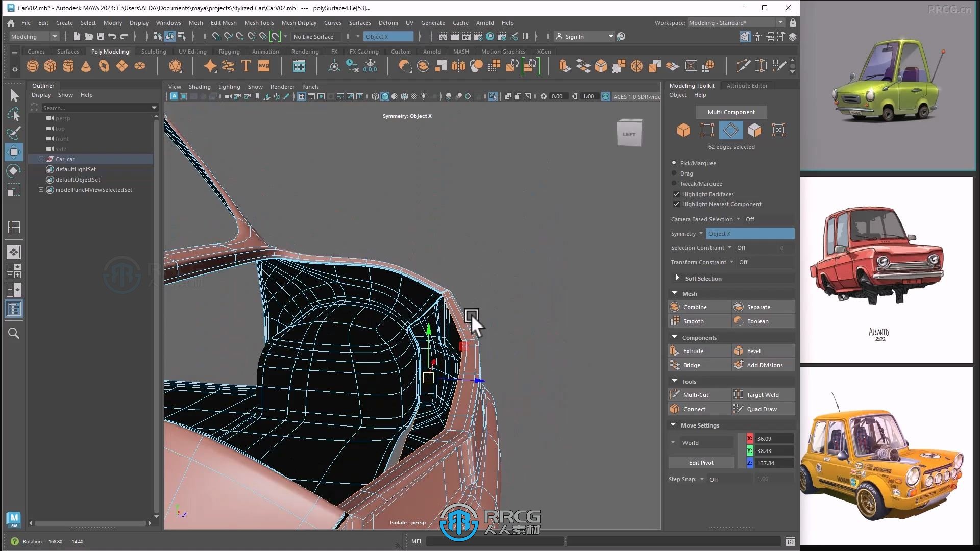
Task: Click the Arnold menu item
Action: 484,22
